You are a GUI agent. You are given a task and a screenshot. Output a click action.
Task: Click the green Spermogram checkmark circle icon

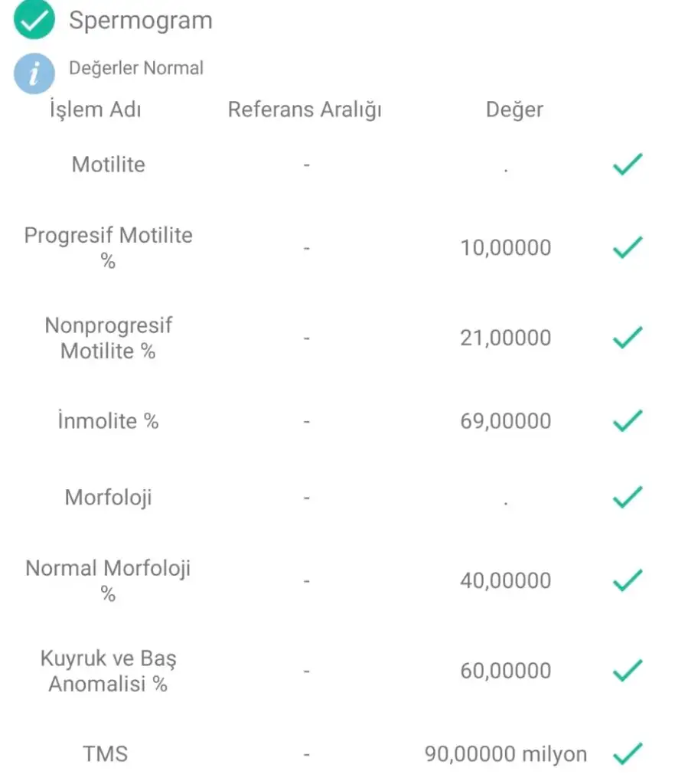click(34, 20)
